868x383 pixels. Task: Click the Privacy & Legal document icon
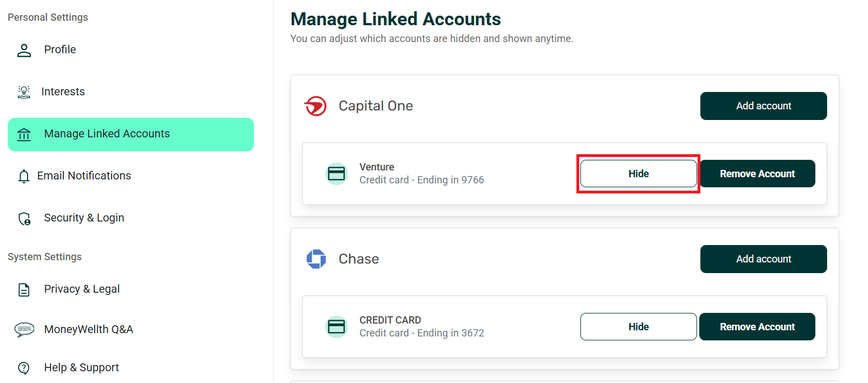pyautogui.click(x=24, y=289)
